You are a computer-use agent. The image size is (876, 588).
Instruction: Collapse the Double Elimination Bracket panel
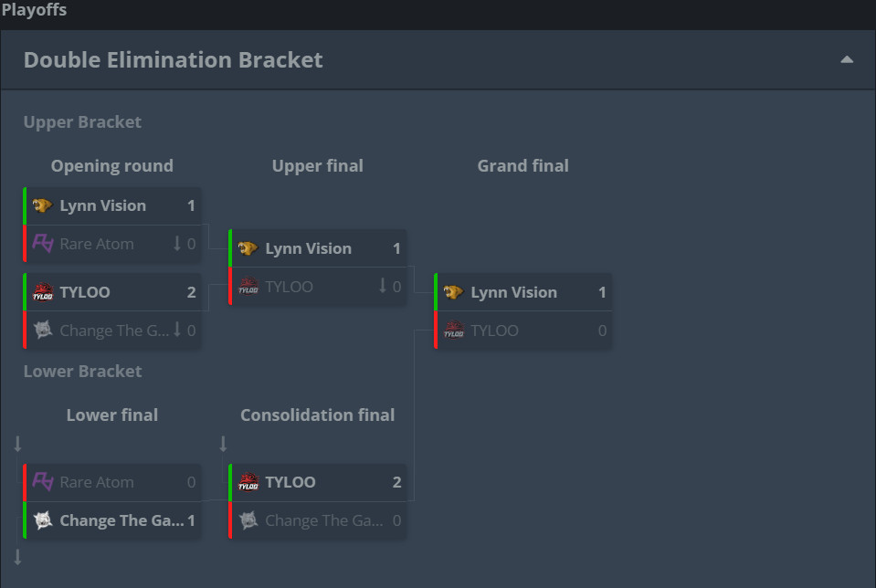(x=847, y=60)
